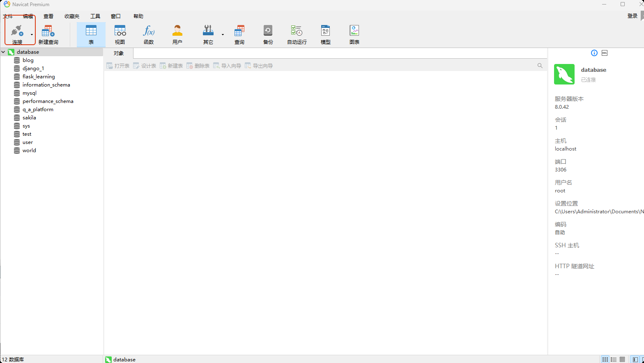Image resolution: width=644 pixels, height=363 pixels.
Task: Open the 查询 (Query) toolbar icon
Action: pyautogui.click(x=239, y=34)
